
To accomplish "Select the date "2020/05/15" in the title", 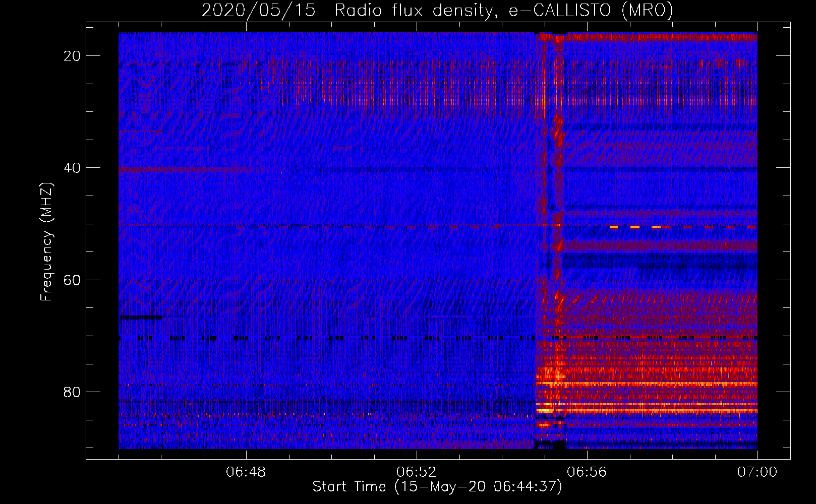I will point(259,10).
